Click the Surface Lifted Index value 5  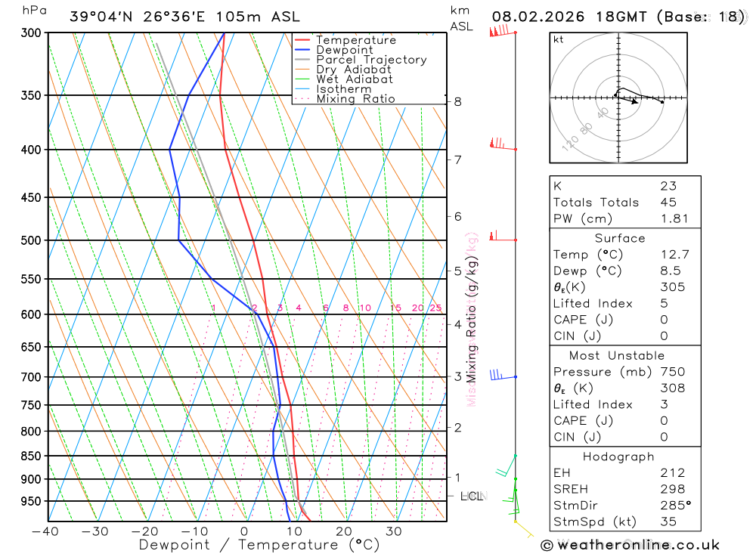[x=664, y=304]
